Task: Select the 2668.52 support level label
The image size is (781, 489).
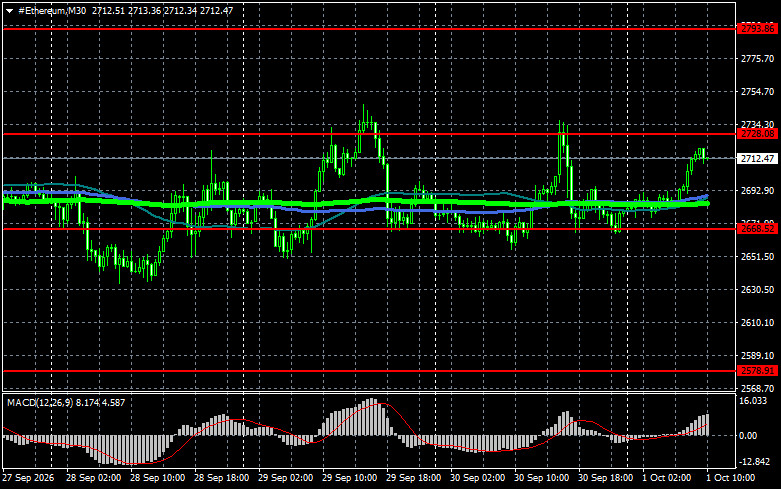Action: click(x=757, y=229)
